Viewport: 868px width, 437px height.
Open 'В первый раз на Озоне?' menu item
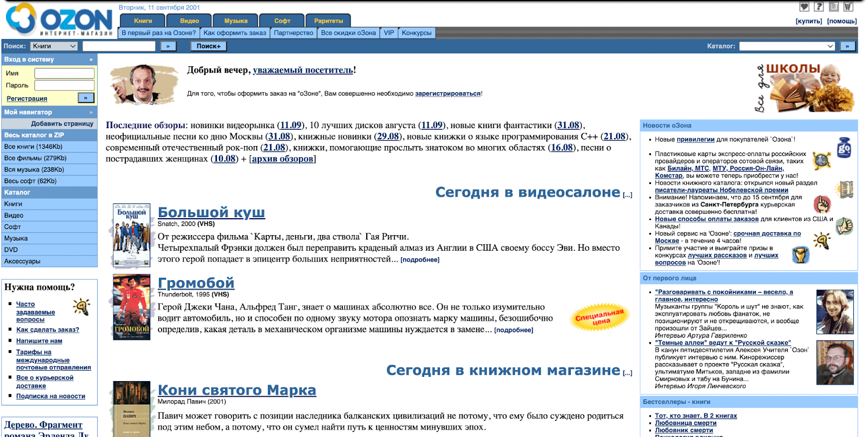tap(159, 33)
